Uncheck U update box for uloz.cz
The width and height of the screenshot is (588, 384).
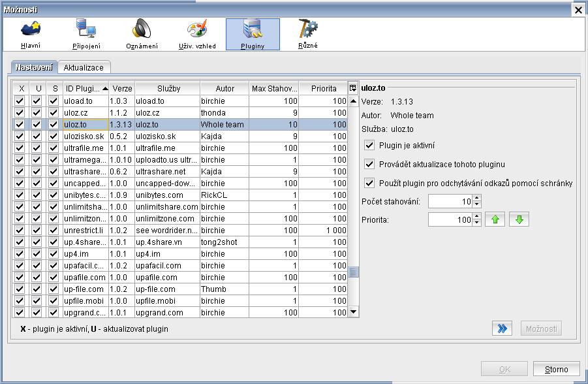[37, 112]
